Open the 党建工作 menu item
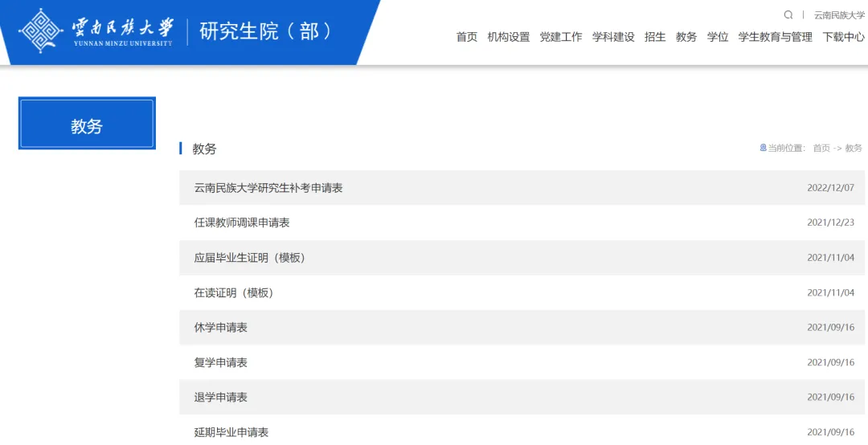868x445 pixels. click(561, 37)
